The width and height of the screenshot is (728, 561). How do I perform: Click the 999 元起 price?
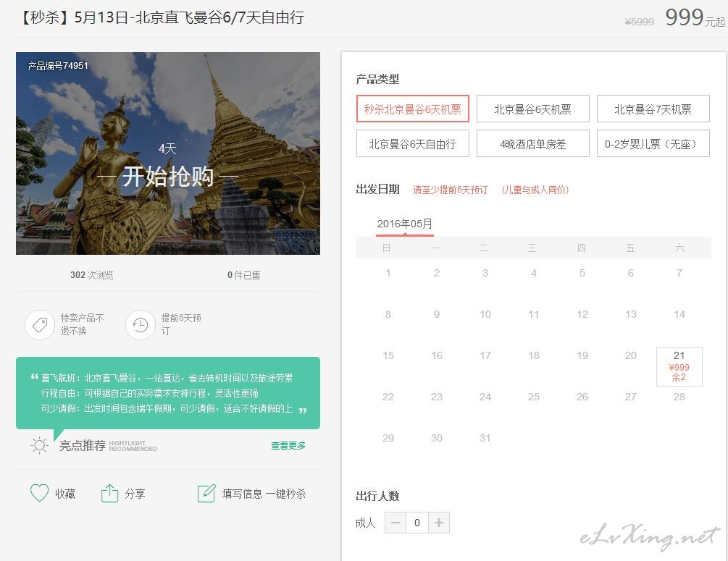click(695, 18)
